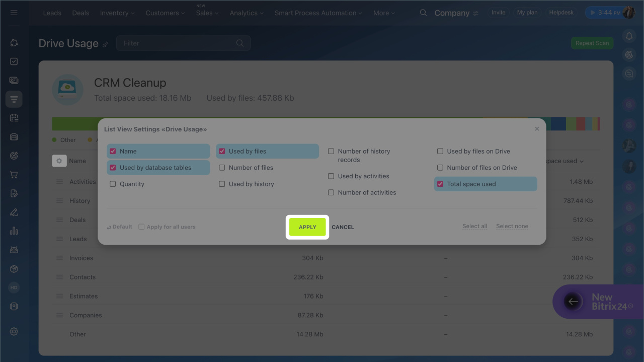Uncheck the Used by files column

click(222, 152)
